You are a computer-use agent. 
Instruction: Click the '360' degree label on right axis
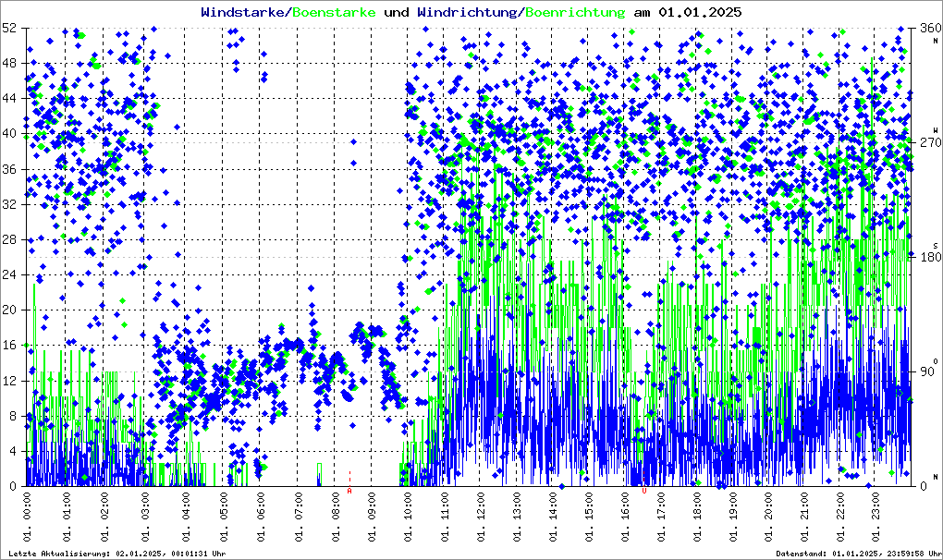pos(925,28)
